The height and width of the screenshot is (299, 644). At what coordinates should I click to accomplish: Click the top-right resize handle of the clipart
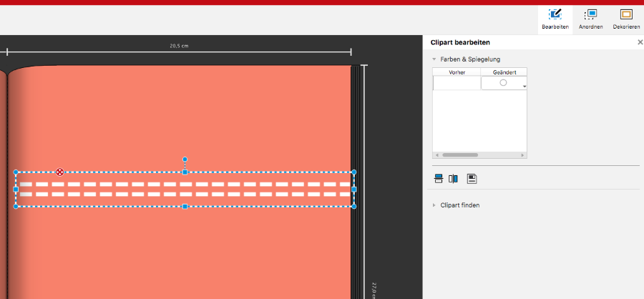354,172
